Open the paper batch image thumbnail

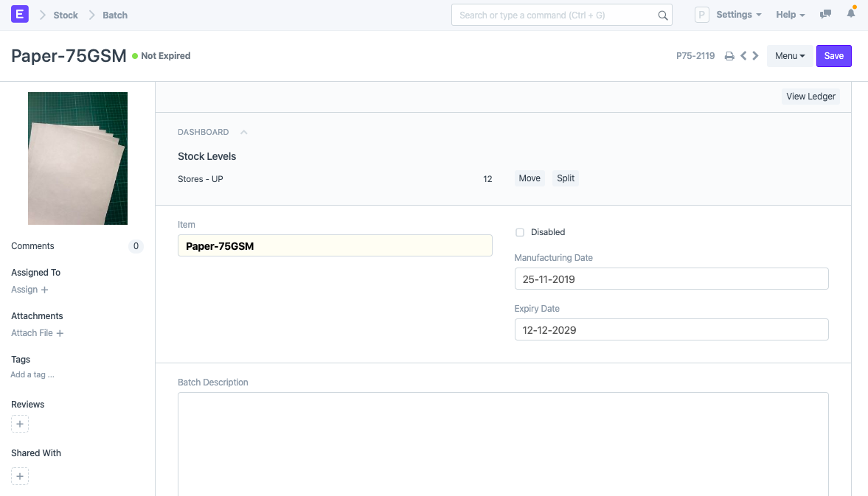(x=77, y=158)
